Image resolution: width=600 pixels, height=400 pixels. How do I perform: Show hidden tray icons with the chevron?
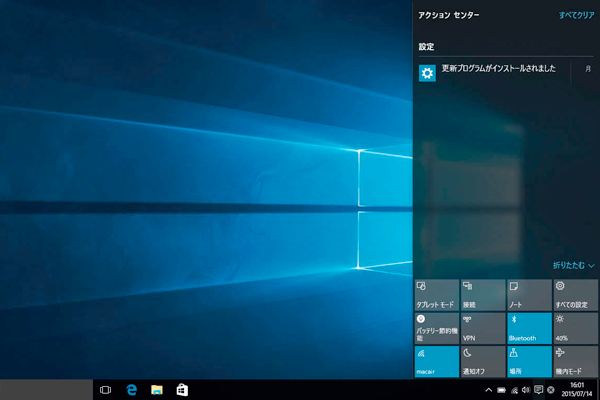click(x=489, y=390)
